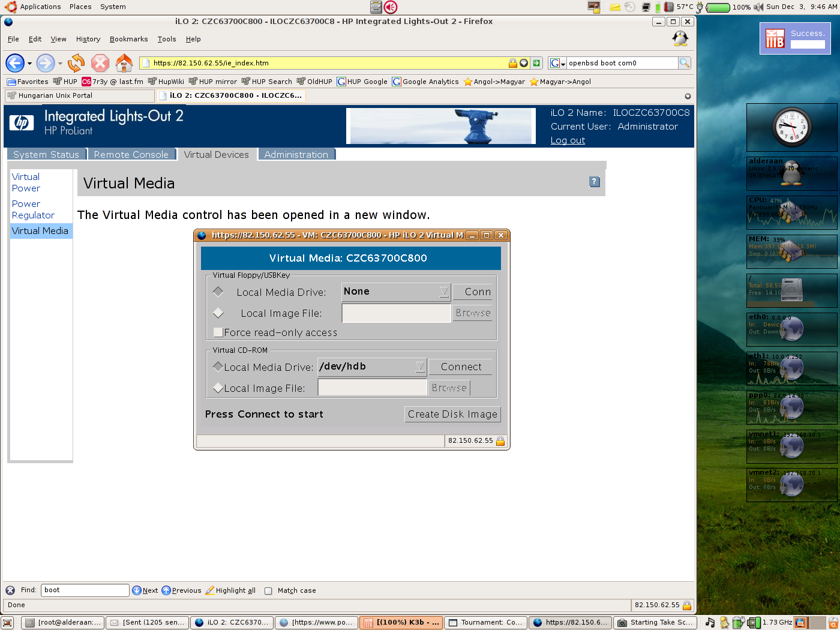The width and height of the screenshot is (840, 630).
Task: Reload the page with the orange Reload icon
Action: click(x=76, y=63)
